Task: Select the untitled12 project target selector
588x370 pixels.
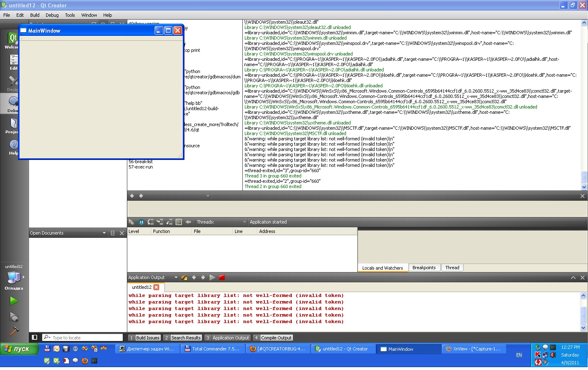Action: coord(14,278)
